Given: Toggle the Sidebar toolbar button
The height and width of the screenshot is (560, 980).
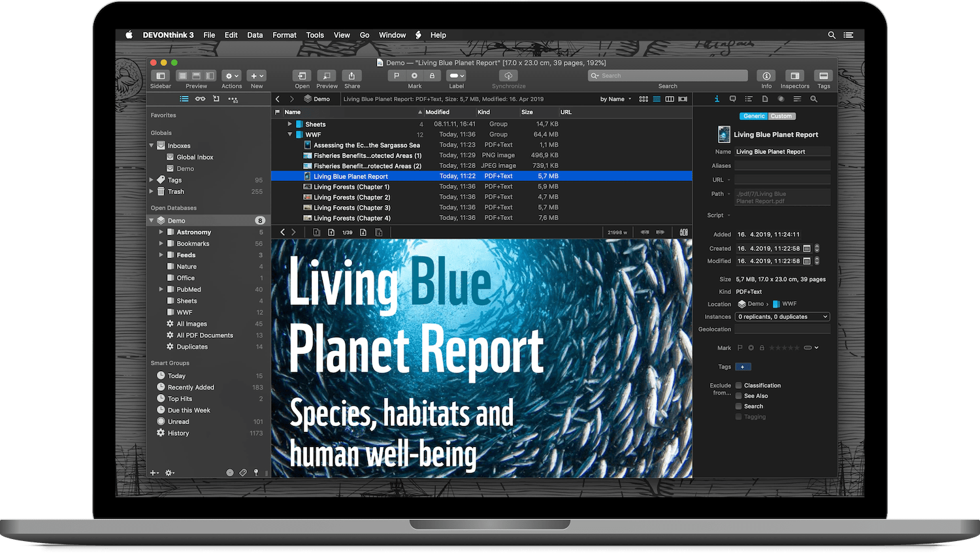Looking at the screenshot, I should [160, 76].
